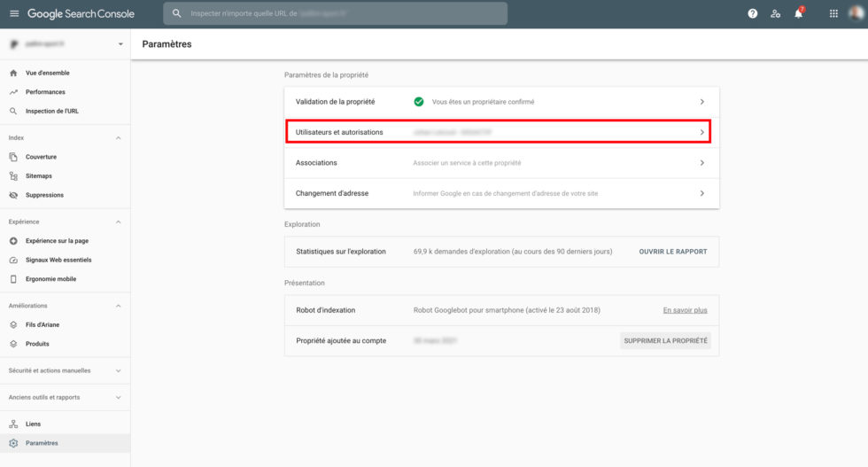
Task: Click OUVRIR LE RAPPORT
Action: pos(672,252)
